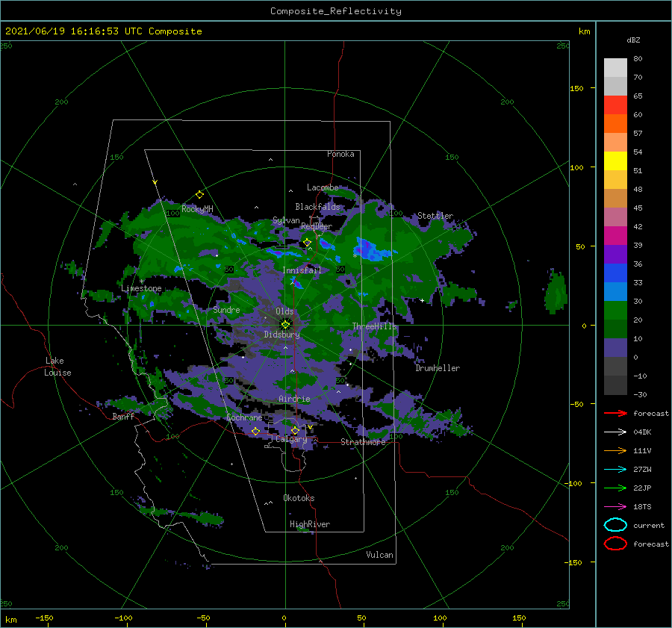Click the Cochrane town label

pyautogui.click(x=244, y=417)
